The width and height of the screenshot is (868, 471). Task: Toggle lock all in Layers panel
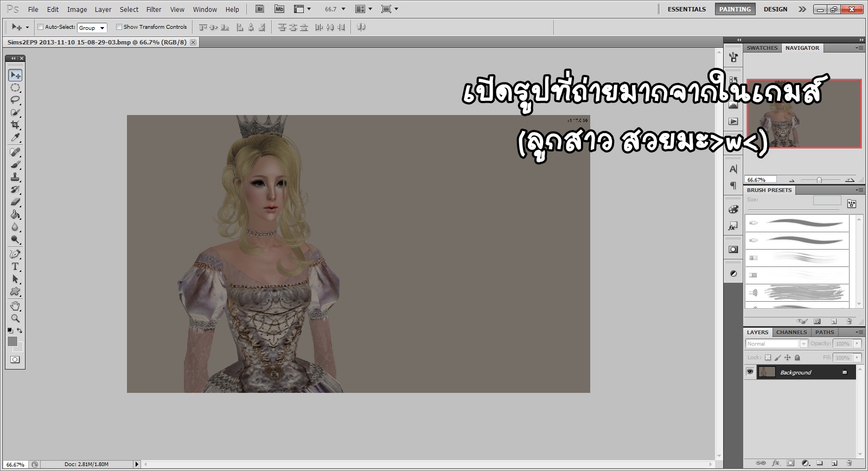coord(797,358)
